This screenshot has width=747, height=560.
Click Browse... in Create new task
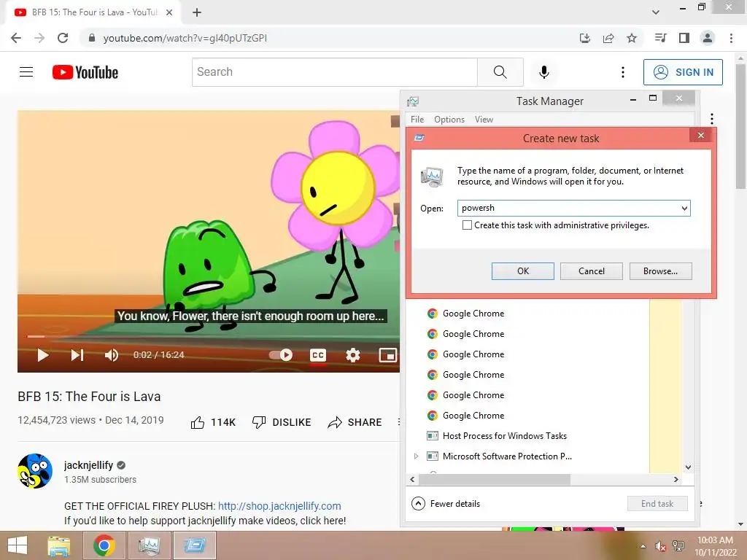(660, 271)
